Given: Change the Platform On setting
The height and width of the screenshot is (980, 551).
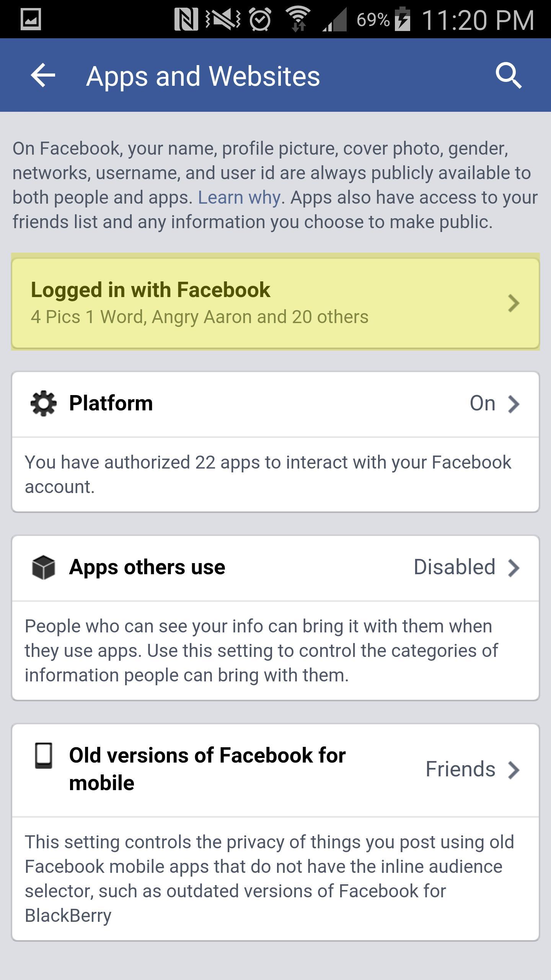Looking at the screenshot, I should click(x=482, y=403).
